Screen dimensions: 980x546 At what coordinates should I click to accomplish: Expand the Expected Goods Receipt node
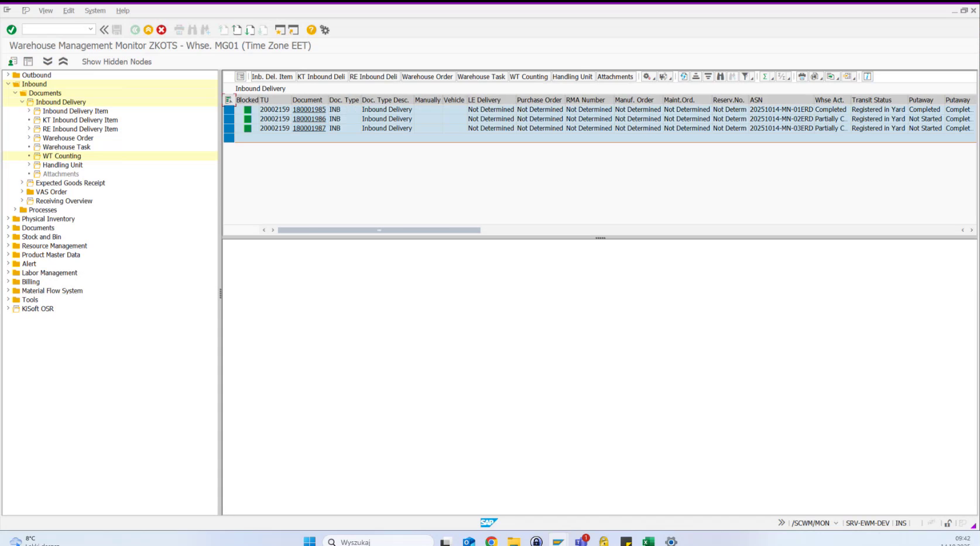22,183
